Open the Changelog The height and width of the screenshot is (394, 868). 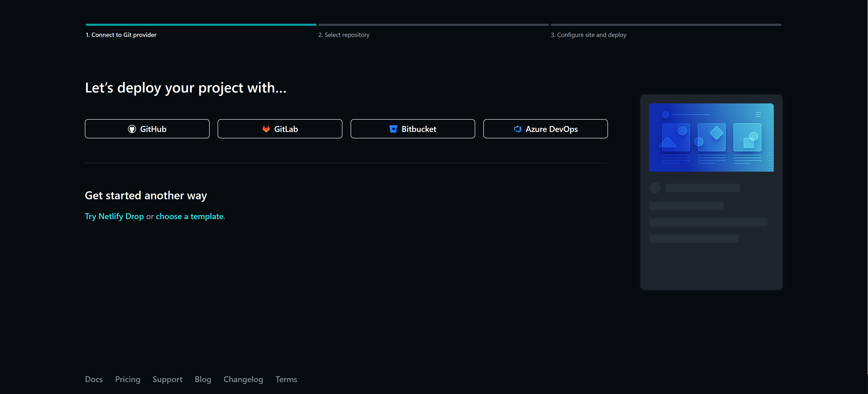(243, 379)
